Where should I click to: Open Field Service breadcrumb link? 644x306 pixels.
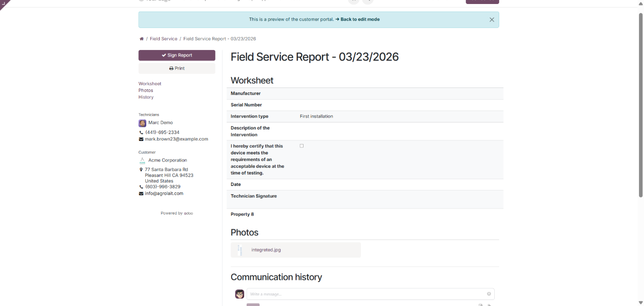(x=163, y=39)
